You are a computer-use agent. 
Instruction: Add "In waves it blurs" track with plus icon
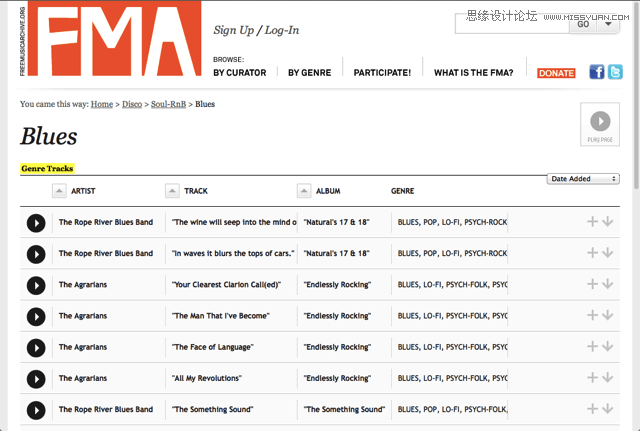pos(592,253)
